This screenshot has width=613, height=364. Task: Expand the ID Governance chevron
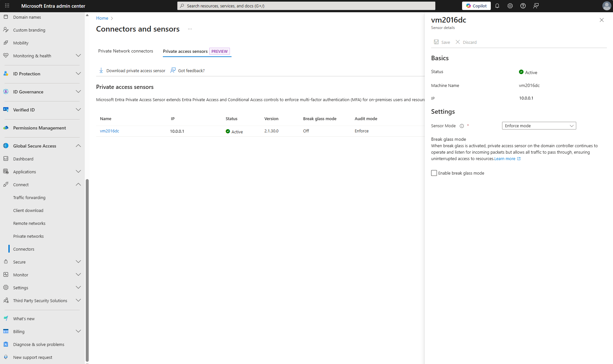tap(78, 91)
